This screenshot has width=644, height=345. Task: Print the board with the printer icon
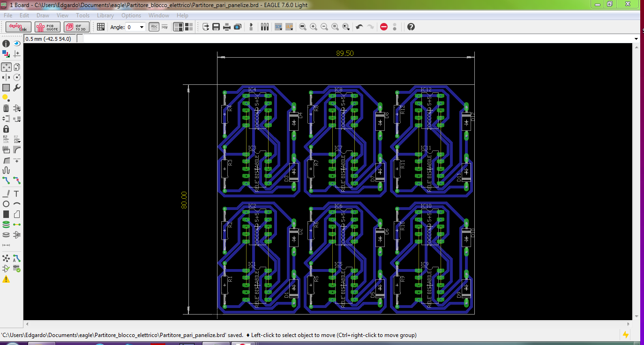tap(227, 27)
